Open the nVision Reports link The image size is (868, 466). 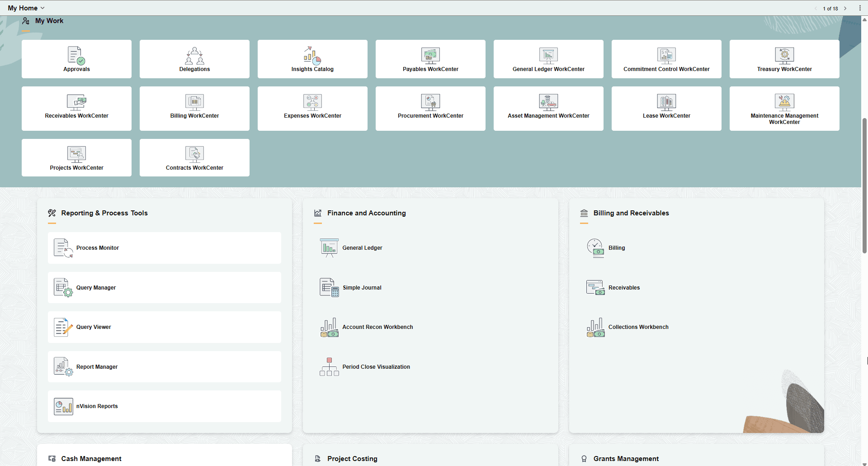pyautogui.click(x=97, y=406)
